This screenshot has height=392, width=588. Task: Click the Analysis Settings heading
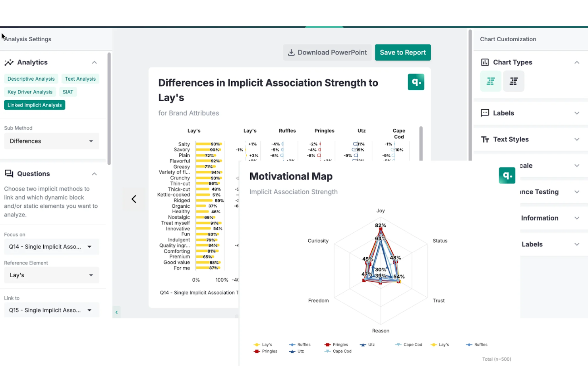pyautogui.click(x=27, y=39)
